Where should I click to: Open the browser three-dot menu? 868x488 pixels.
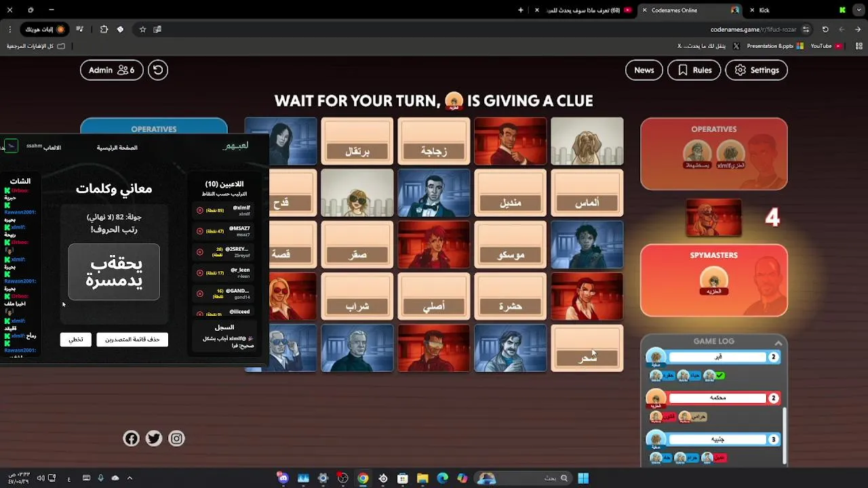[x=9, y=29]
